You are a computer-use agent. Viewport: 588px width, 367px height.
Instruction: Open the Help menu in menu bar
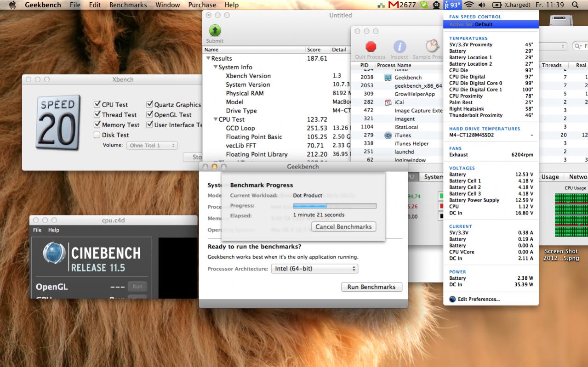point(232,5)
